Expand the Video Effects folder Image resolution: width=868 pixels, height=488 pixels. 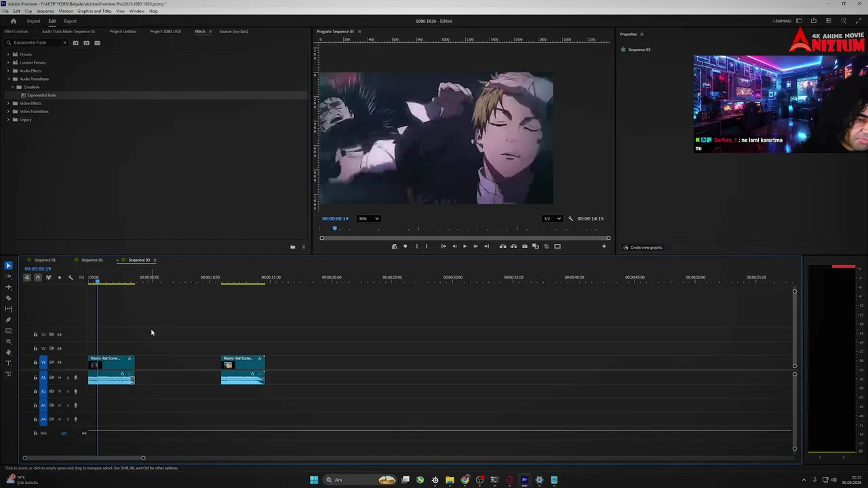(x=7, y=103)
